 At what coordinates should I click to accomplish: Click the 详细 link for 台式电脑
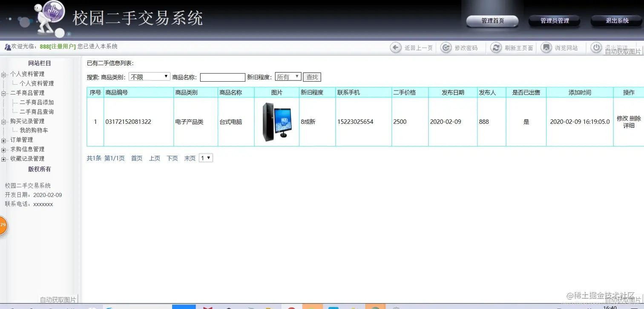tap(629, 126)
